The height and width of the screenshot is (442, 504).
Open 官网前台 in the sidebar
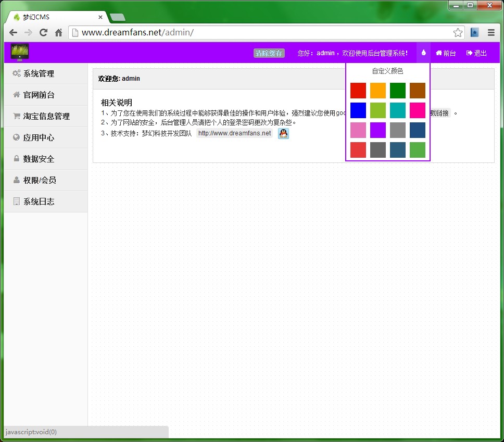(x=46, y=95)
